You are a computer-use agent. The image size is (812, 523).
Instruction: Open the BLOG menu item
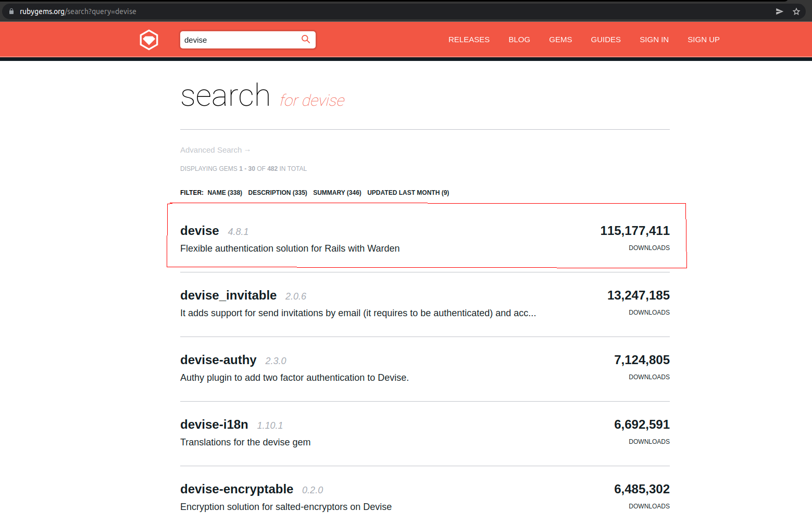click(519, 40)
